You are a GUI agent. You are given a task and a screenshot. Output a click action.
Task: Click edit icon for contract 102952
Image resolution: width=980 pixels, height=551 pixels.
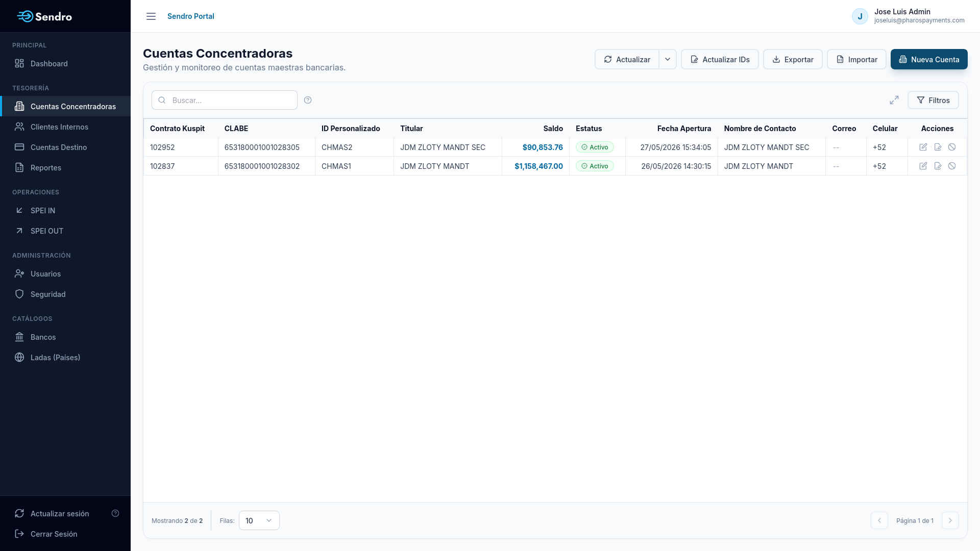pyautogui.click(x=923, y=147)
